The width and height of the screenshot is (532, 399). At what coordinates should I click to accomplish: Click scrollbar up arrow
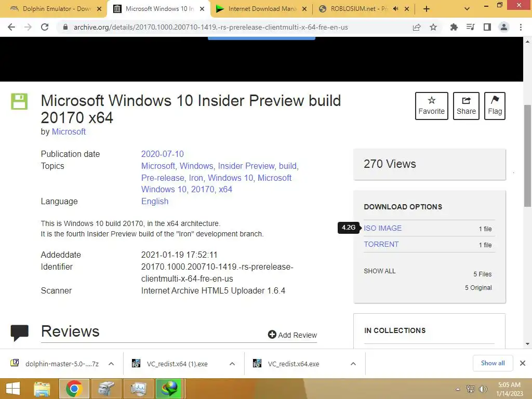pos(528,42)
